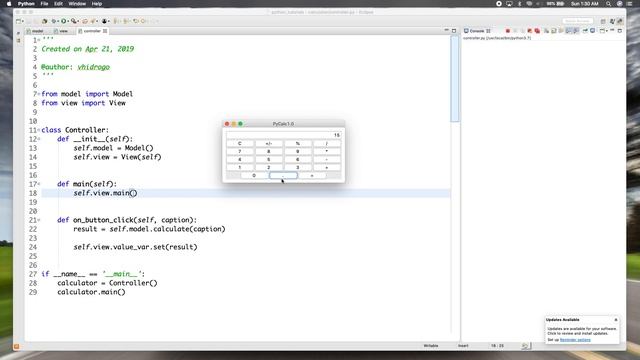
Task: Open the Edit menu
Action: pyautogui.click(x=58, y=4)
